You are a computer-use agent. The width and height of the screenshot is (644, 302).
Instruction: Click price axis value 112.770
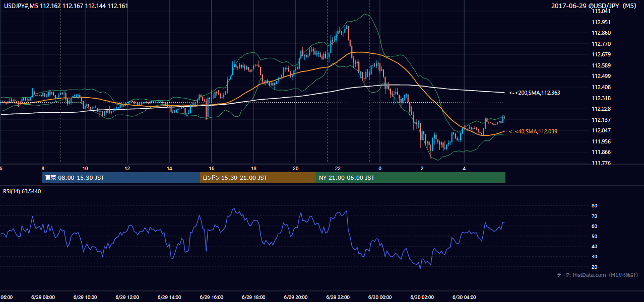(x=602, y=44)
